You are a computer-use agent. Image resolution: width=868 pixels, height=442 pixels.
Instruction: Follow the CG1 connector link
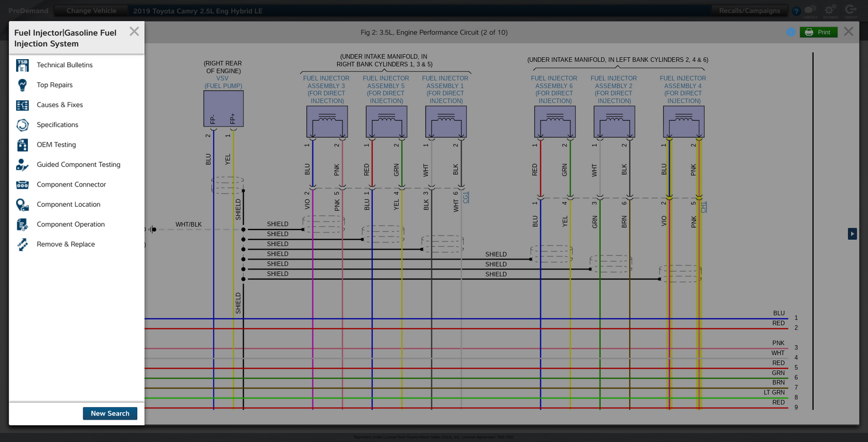[x=466, y=198]
